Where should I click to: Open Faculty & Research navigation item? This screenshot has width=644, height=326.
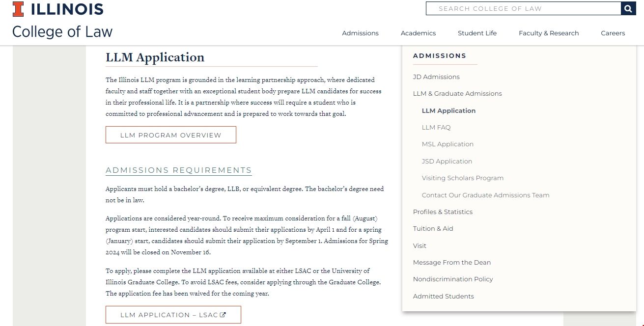coord(549,33)
